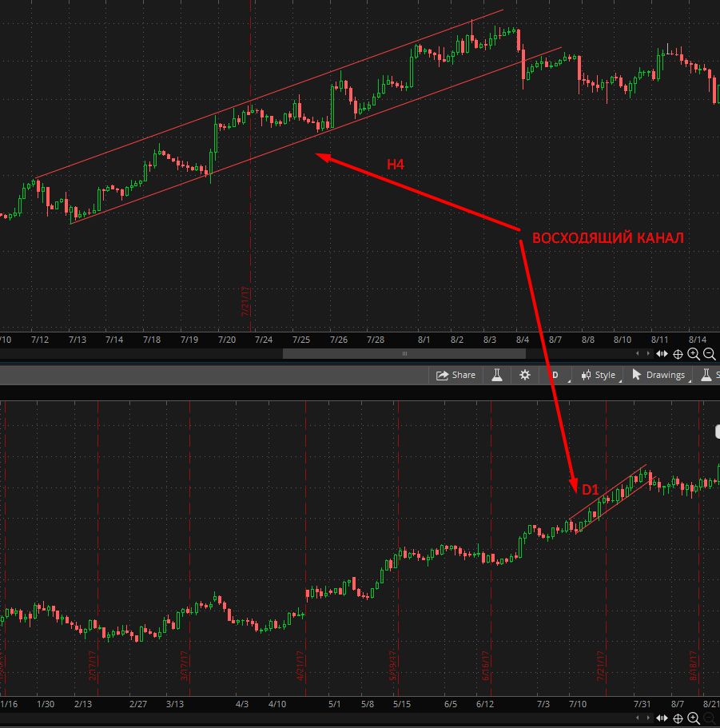Expand the Style dropdown menu
Image resolution: width=720 pixels, height=728 pixels.
(599, 375)
